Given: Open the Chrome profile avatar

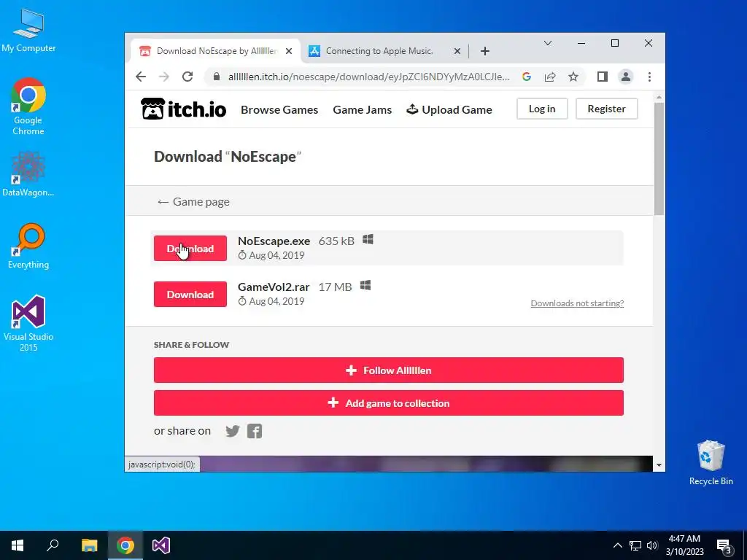Looking at the screenshot, I should (625, 77).
